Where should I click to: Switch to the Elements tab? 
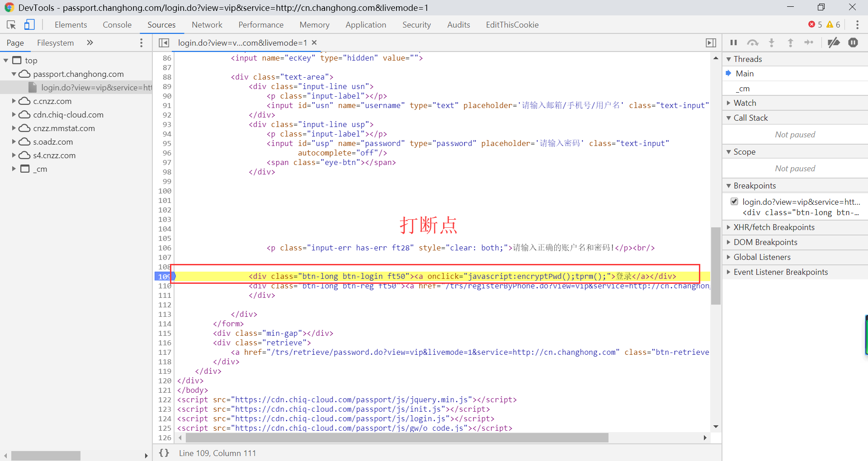(x=71, y=25)
